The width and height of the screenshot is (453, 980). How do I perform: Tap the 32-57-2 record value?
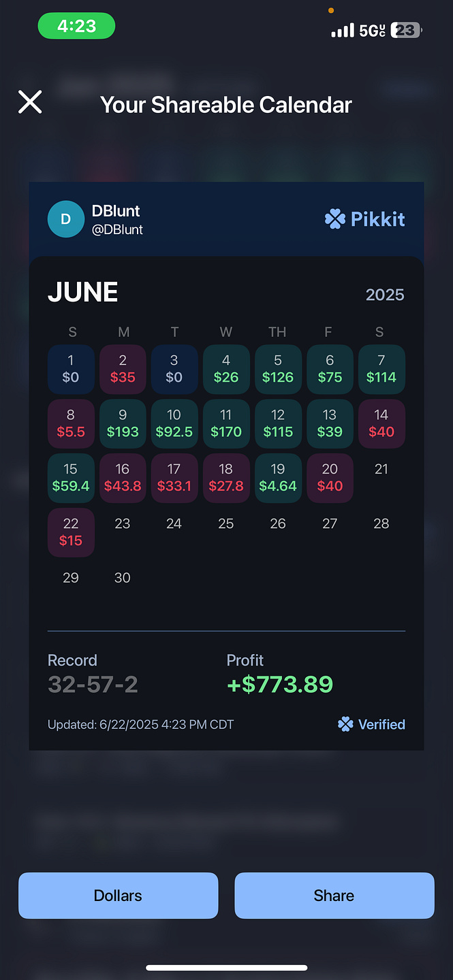click(x=93, y=684)
